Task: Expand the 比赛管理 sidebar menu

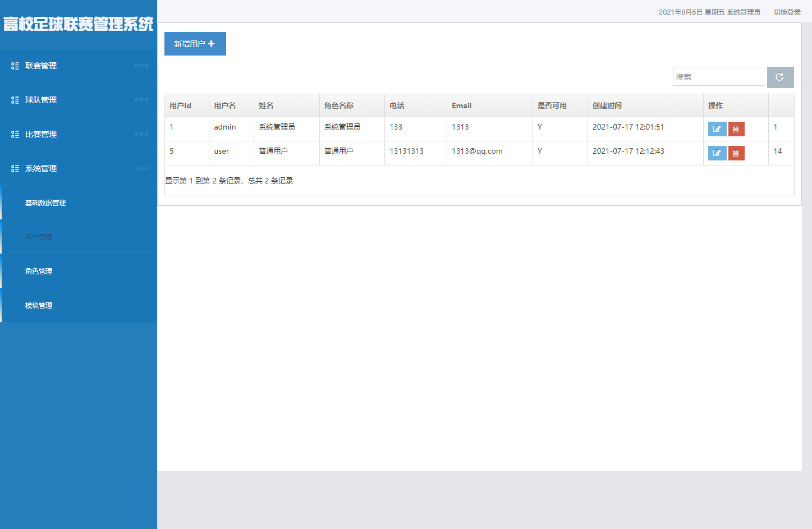Action: pos(41,135)
